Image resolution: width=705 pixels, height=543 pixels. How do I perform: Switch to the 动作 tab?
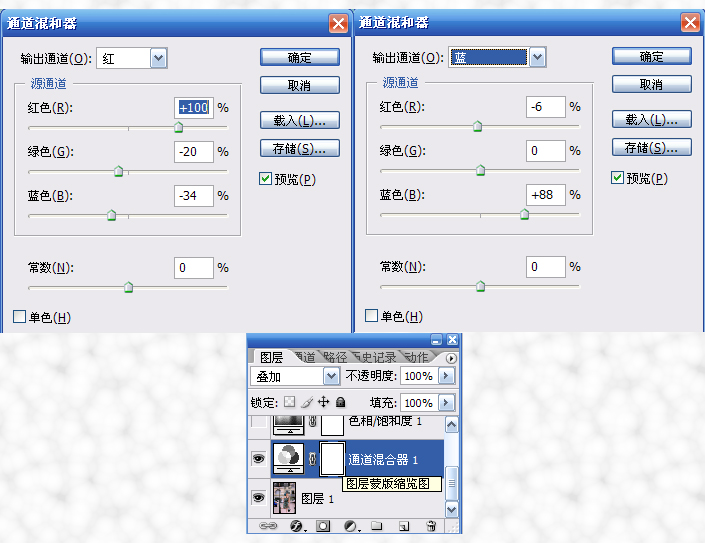click(x=416, y=357)
